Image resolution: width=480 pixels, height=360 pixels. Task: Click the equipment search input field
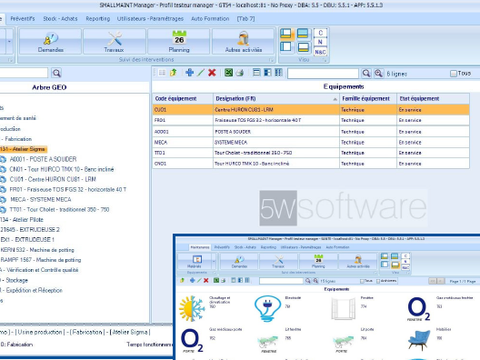click(x=323, y=73)
